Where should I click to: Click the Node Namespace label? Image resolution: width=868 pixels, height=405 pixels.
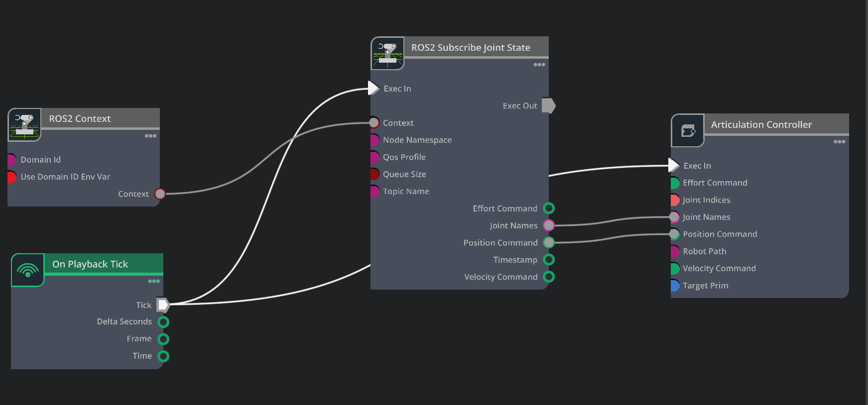[417, 140]
